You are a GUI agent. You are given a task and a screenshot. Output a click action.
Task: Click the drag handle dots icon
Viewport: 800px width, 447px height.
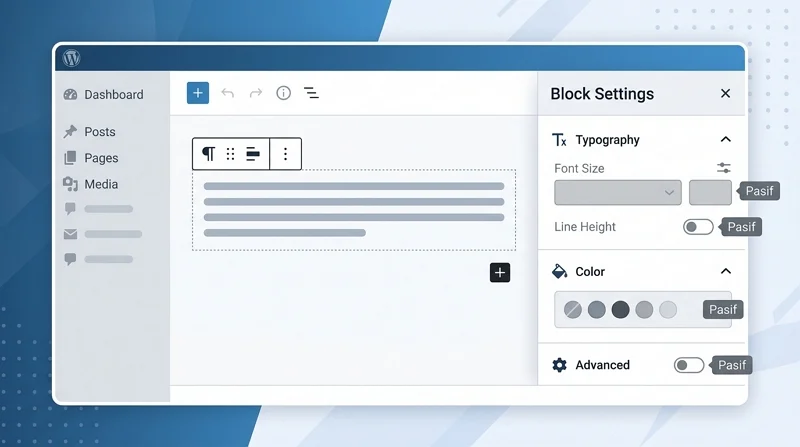coord(231,154)
